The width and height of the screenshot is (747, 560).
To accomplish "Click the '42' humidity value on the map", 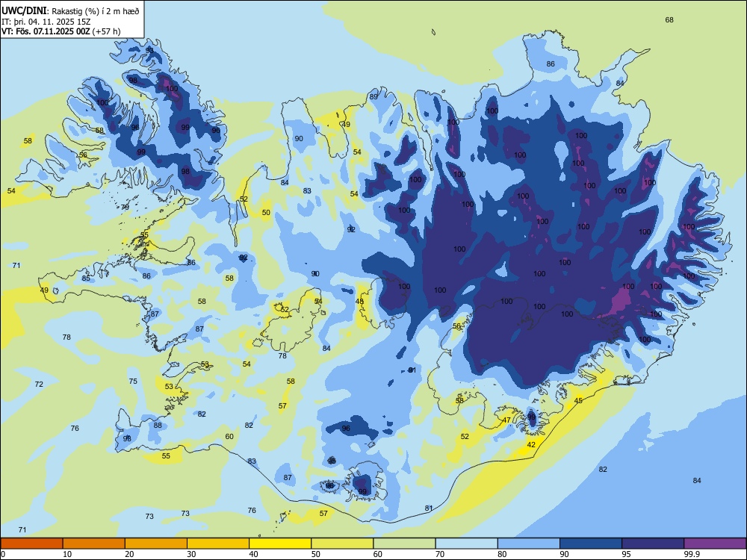I will [531, 445].
